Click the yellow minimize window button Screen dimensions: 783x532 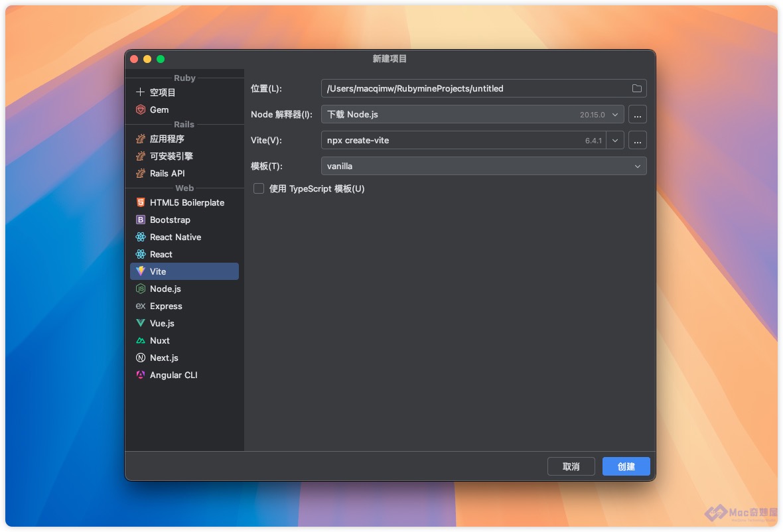pyautogui.click(x=147, y=59)
